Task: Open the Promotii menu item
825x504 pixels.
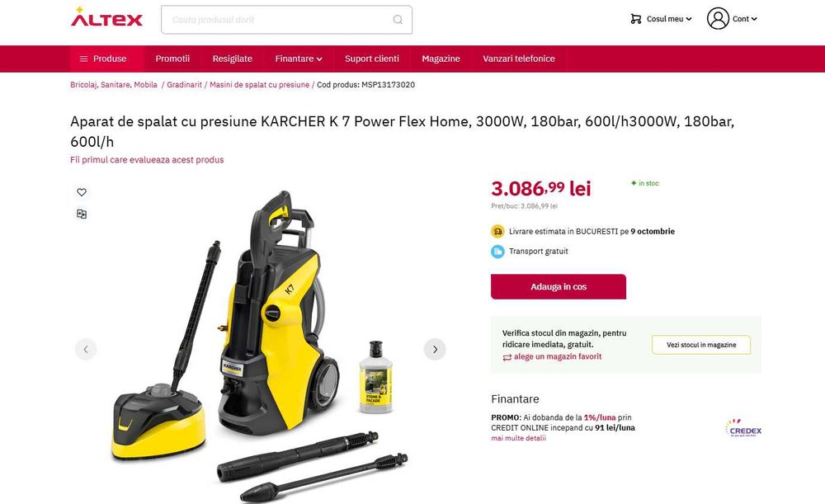Action: pos(172,59)
